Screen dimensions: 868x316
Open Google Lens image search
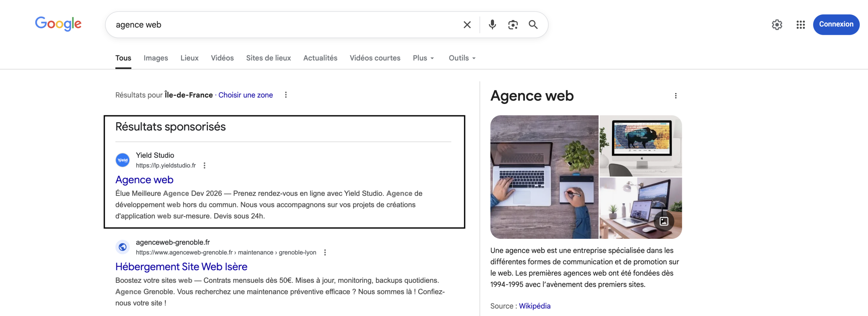[x=513, y=25]
